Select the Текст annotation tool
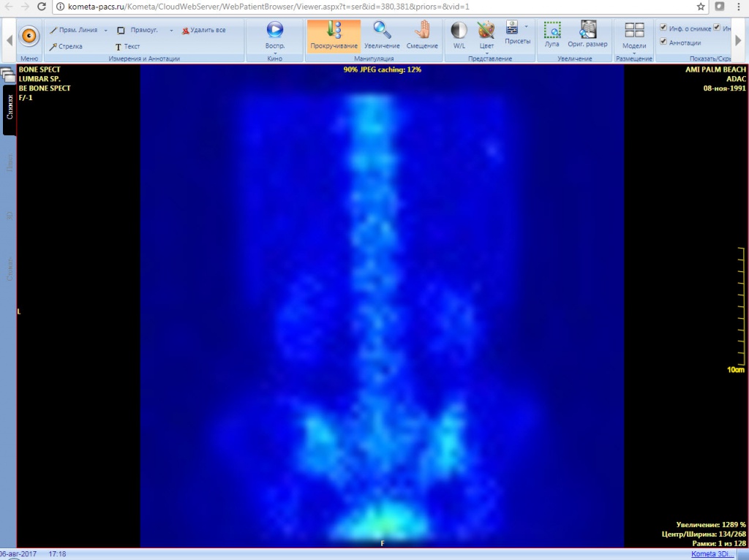This screenshot has width=749, height=560. tap(127, 46)
